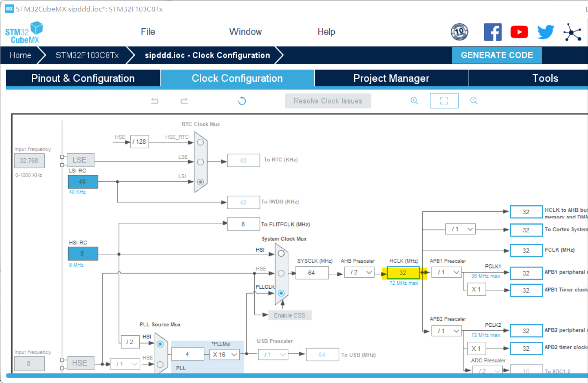Click Enable CSS button

click(x=289, y=315)
